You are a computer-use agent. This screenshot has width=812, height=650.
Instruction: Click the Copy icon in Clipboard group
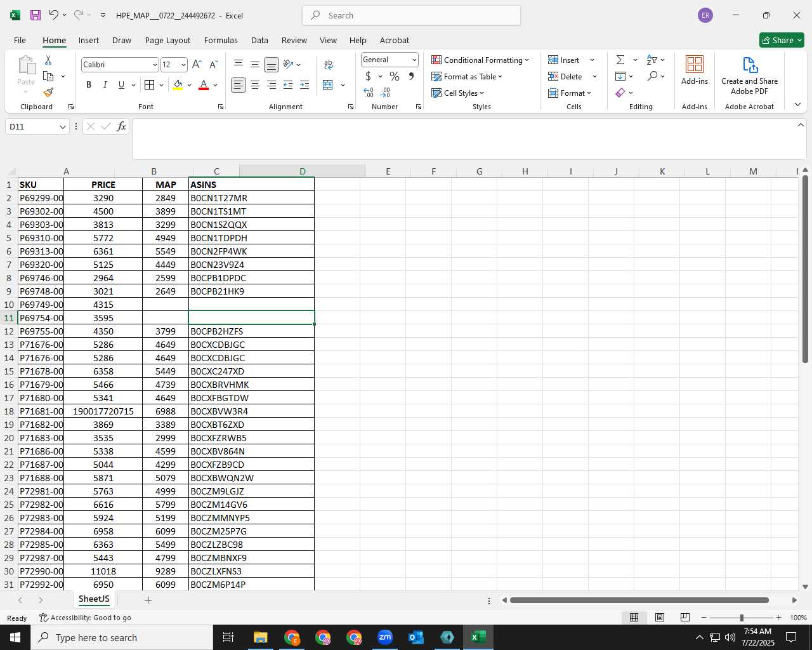(48, 76)
